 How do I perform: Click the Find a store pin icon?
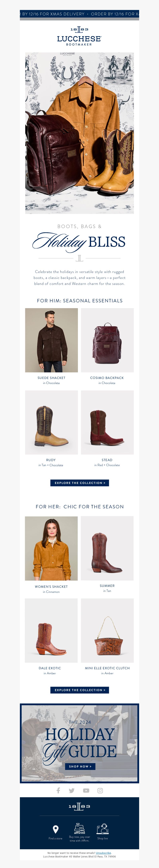point(55,829)
